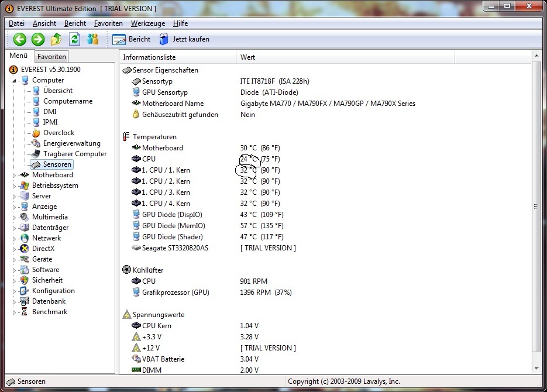Screen dimensions: 547x392
Task: Open the Bericht report toolbar button
Action: pos(132,39)
